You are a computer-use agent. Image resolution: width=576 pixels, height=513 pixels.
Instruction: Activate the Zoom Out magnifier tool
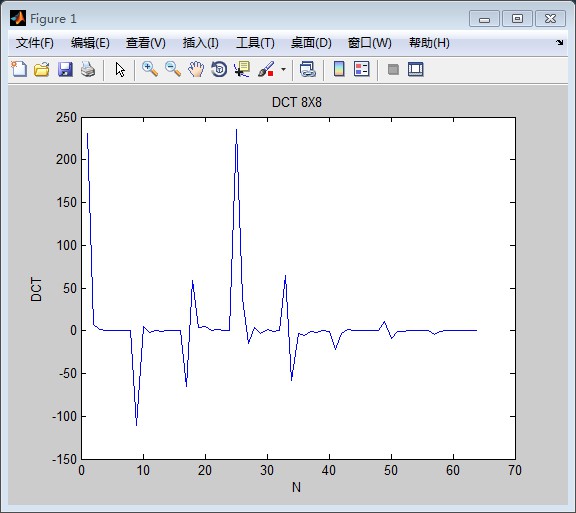click(173, 69)
